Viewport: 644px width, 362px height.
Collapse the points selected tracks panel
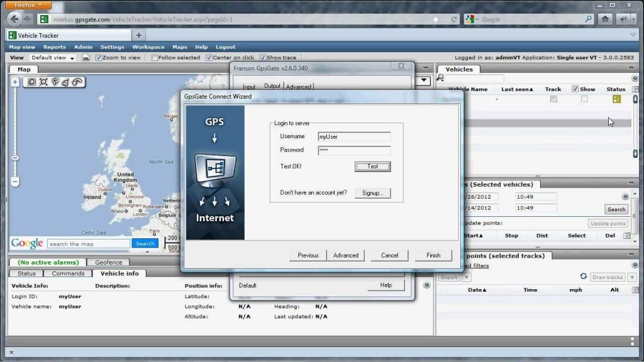click(631, 254)
